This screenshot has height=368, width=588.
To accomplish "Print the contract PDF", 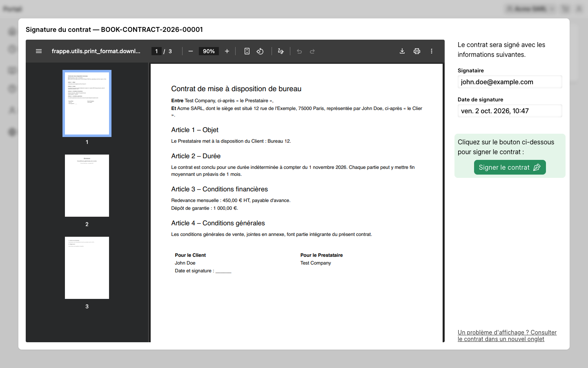I will point(417,51).
